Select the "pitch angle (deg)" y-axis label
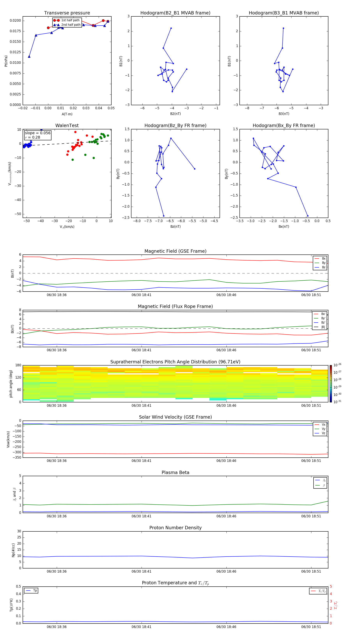Viewport: 351px width, 644px height. click(11, 384)
